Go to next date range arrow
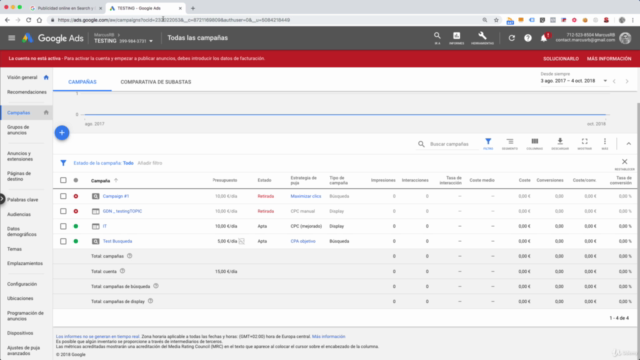 pyautogui.click(x=627, y=81)
